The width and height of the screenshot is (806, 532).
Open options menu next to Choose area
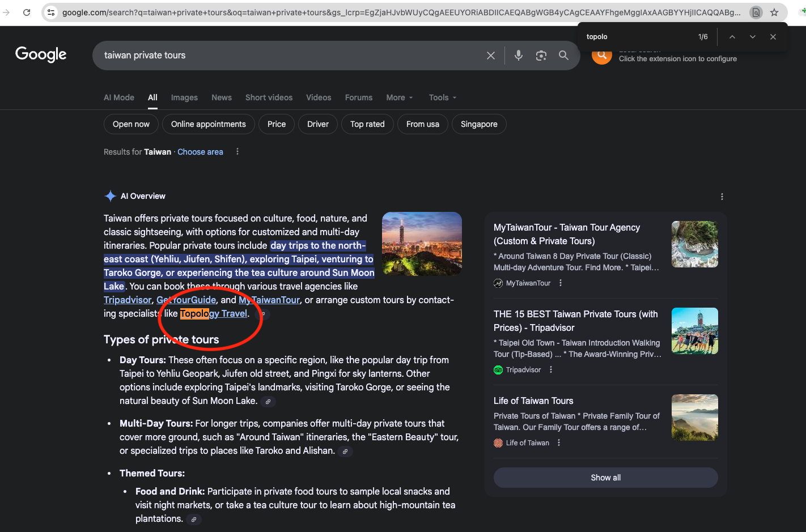tap(237, 152)
